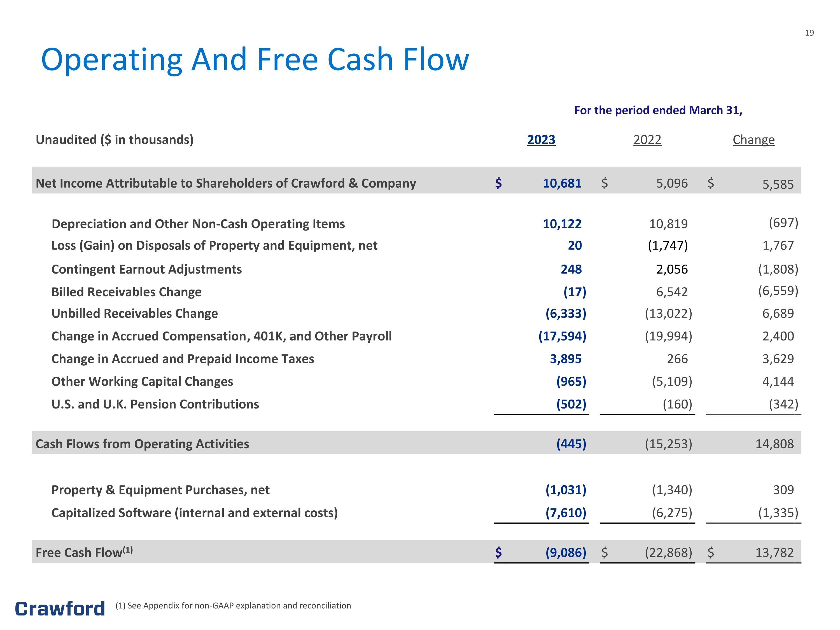Screen dimensions: 840x630
Task: Click the footnote about non-GAAP reconciliation
Action: pyautogui.click(x=233, y=605)
